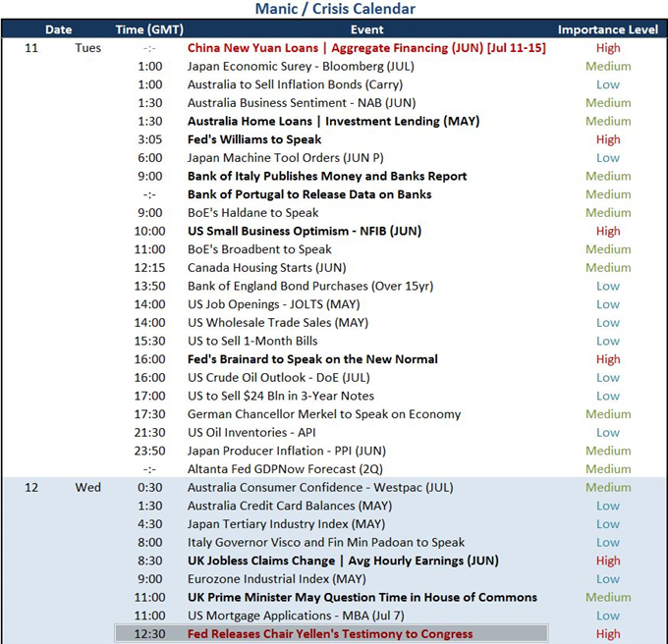Click 'Australia Credit Card Balances (MAY)'
The width and height of the screenshot is (668, 644).
click(x=290, y=506)
